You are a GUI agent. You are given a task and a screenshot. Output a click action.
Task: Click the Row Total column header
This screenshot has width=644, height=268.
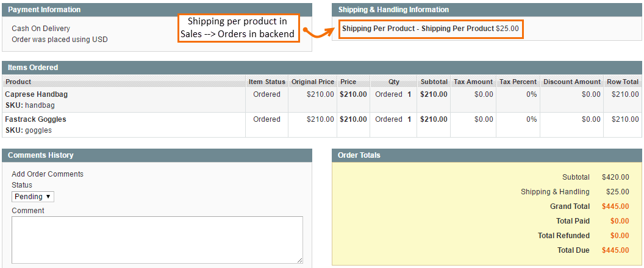pos(622,82)
